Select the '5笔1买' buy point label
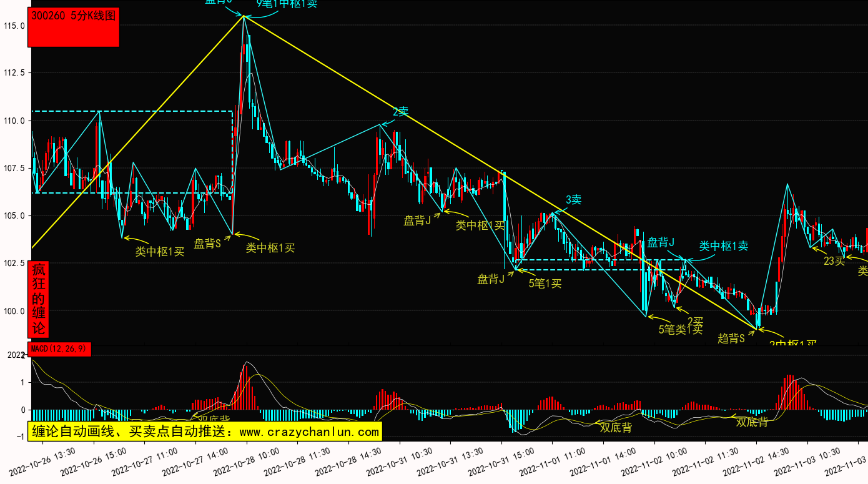 pyautogui.click(x=545, y=284)
